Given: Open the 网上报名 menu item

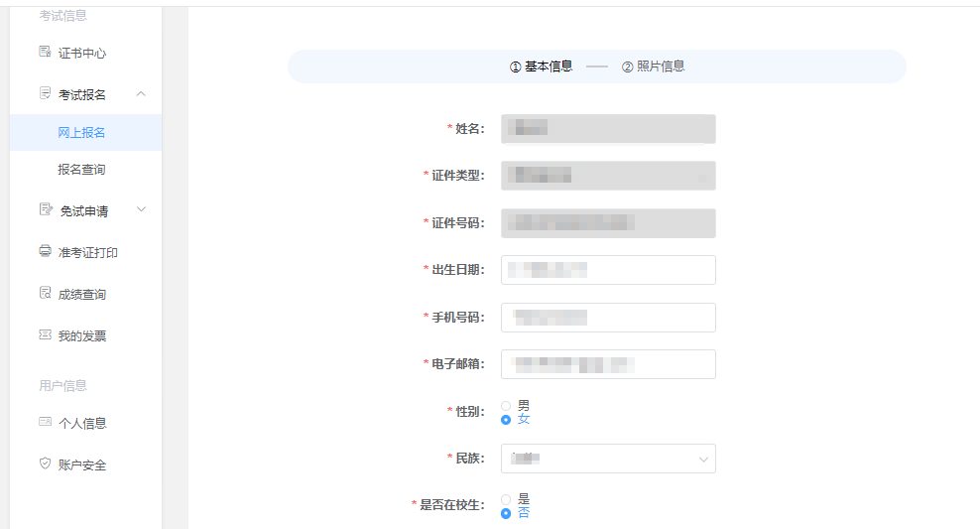Looking at the screenshot, I should [81, 133].
